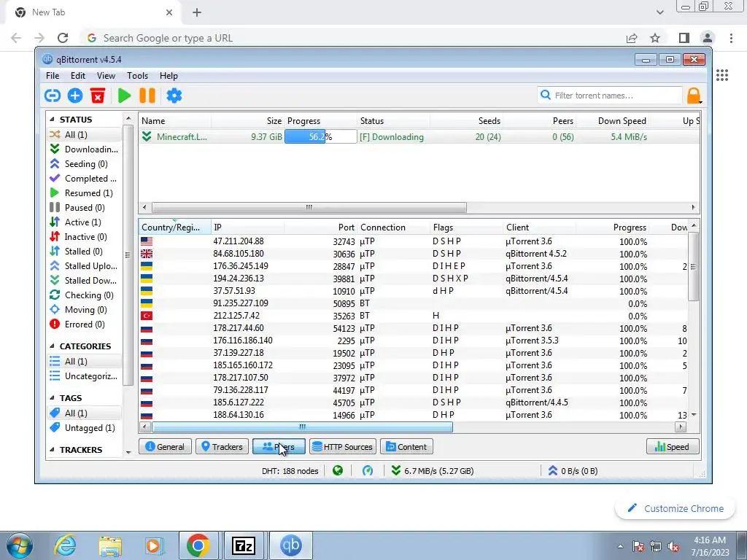This screenshot has width=747, height=560.
Task: Select Uncategorized category filter
Action: [84, 376]
